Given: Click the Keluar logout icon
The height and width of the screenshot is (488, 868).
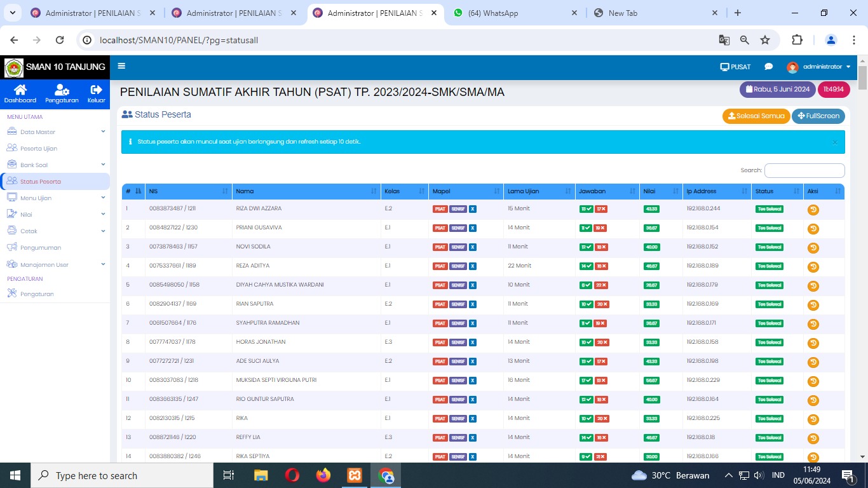Looking at the screenshot, I should pyautogui.click(x=97, y=90).
